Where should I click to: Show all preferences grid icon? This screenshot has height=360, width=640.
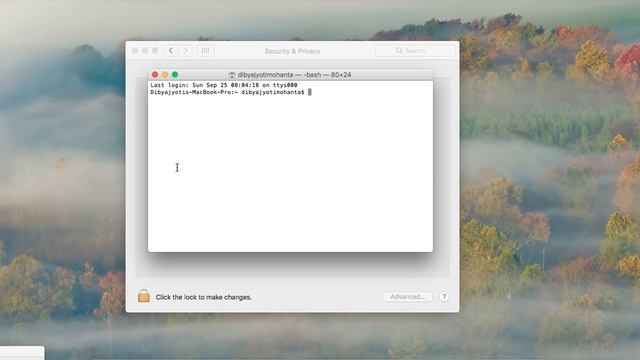click(x=205, y=51)
